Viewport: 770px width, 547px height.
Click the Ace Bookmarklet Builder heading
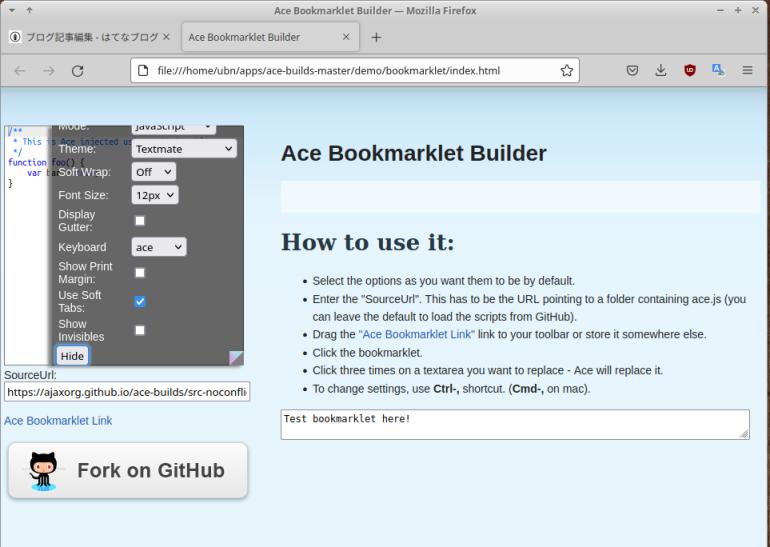tap(413, 153)
